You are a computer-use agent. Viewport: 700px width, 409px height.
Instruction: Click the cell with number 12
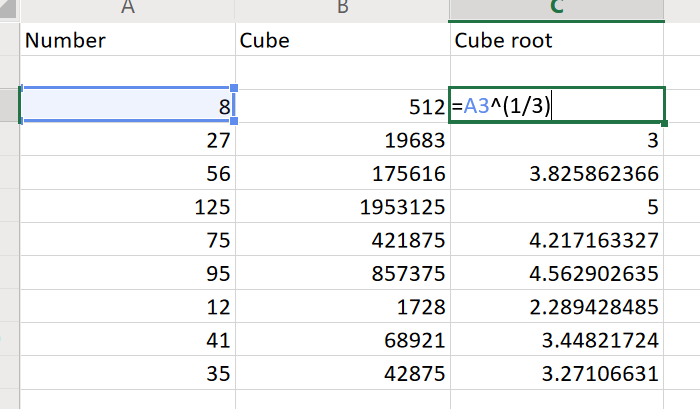pyautogui.click(x=127, y=310)
